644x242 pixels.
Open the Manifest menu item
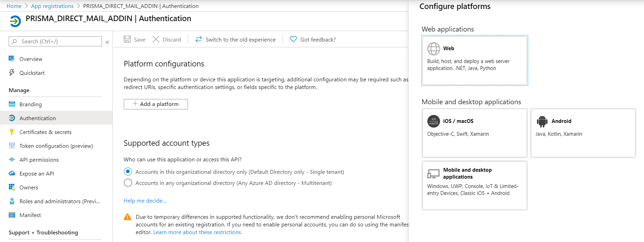tap(30, 215)
